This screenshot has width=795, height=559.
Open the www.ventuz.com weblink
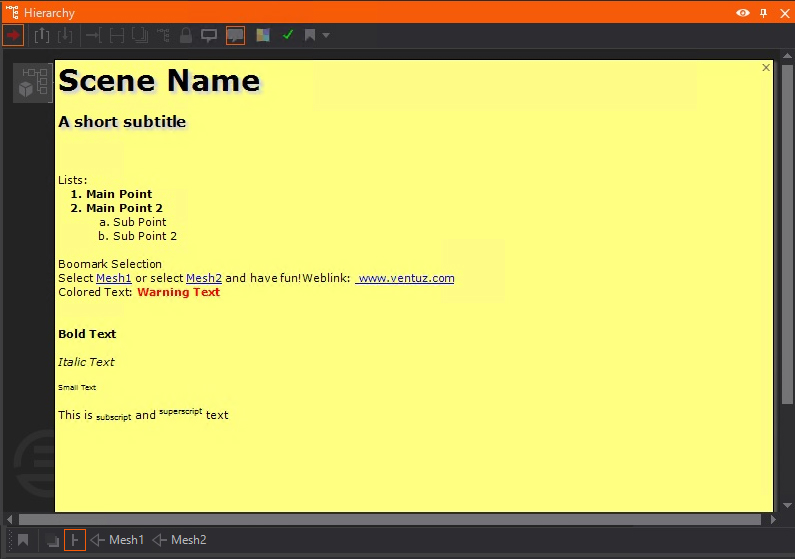coord(405,278)
